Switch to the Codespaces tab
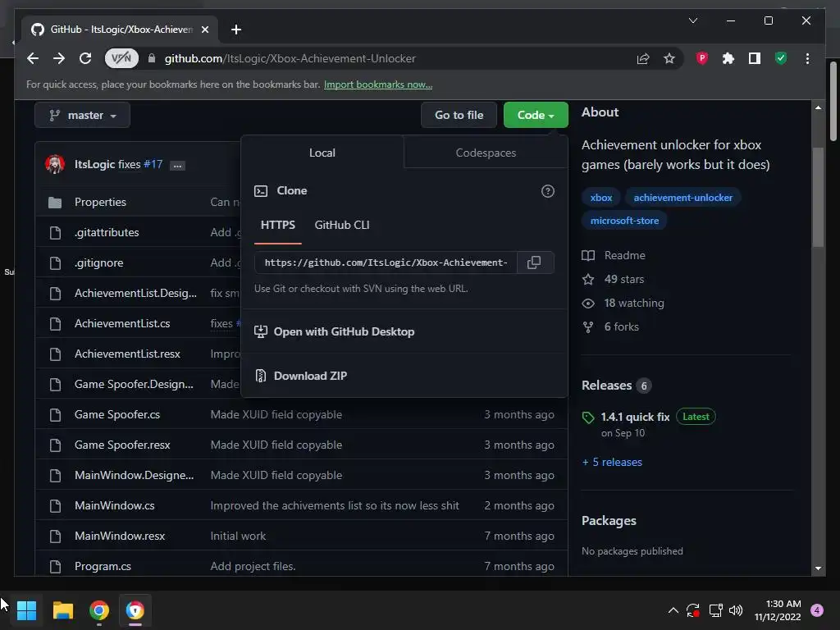The height and width of the screenshot is (630, 840). click(486, 153)
